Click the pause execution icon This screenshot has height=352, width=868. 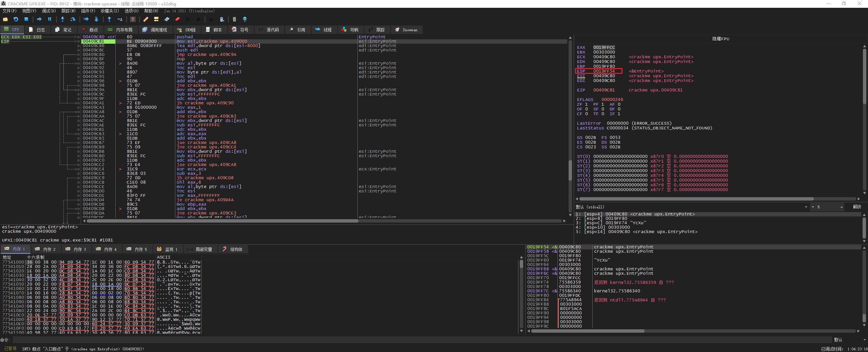tap(50, 19)
